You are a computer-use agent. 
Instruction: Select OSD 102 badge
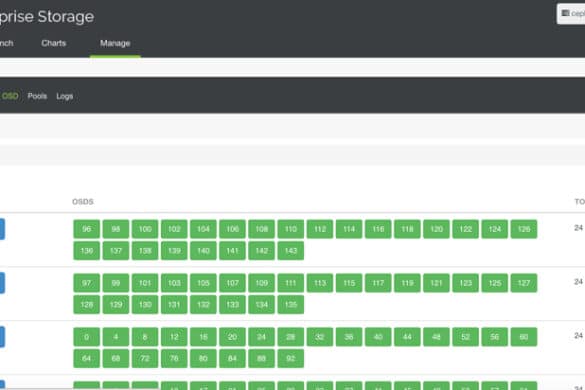(174, 229)
